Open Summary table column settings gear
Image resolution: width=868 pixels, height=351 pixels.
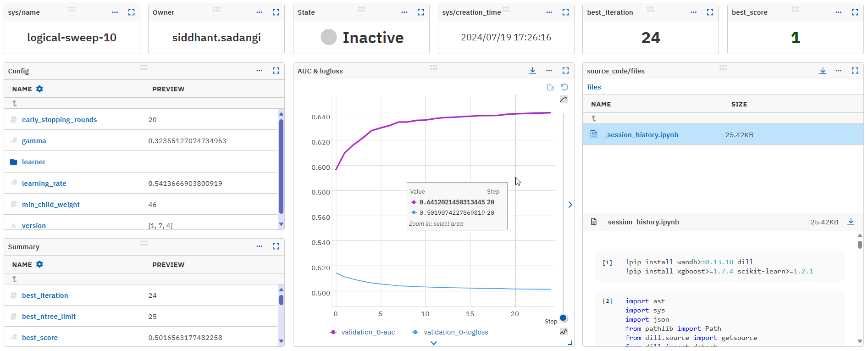[x=40, y=264]
